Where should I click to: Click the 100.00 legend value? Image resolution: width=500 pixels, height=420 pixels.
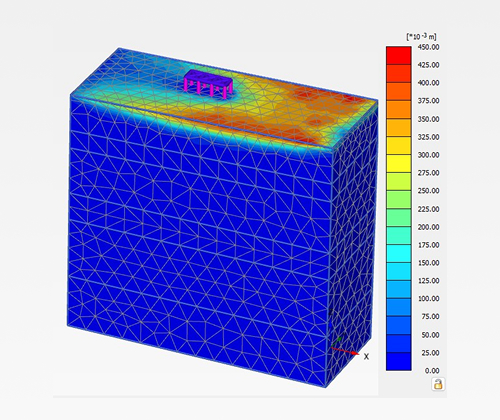click(429, 299)
